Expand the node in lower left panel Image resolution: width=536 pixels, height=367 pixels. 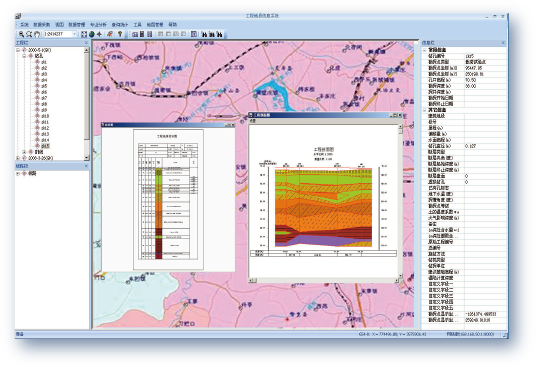18,174
